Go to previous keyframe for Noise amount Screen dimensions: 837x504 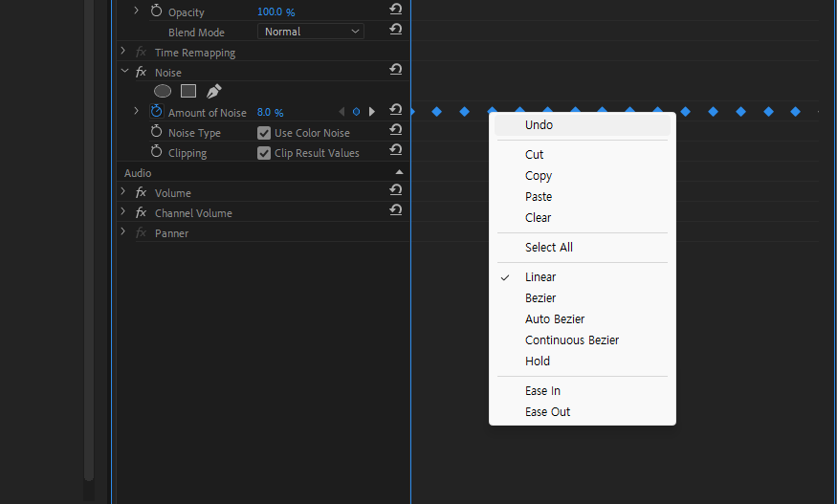pos(341,112)
